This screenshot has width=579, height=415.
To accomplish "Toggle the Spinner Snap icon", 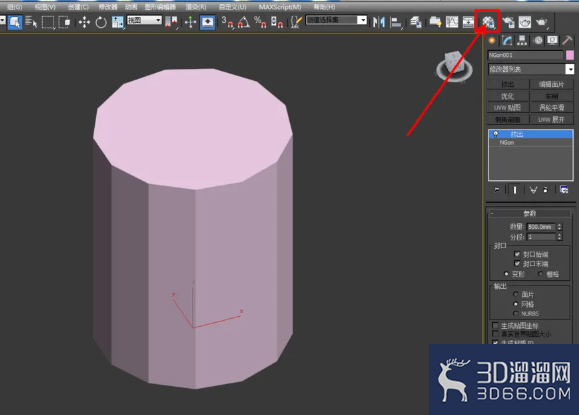I will pyautogui.click(x=277, y=22).
